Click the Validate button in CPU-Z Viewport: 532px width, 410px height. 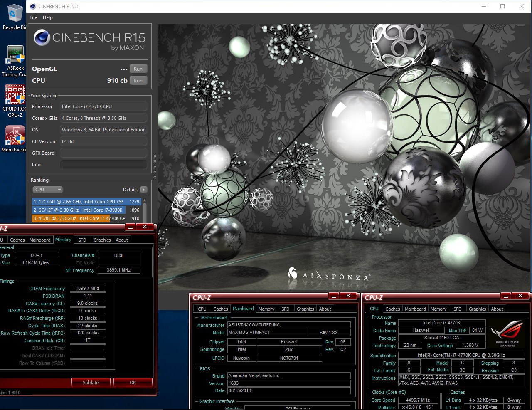[91, 383]
